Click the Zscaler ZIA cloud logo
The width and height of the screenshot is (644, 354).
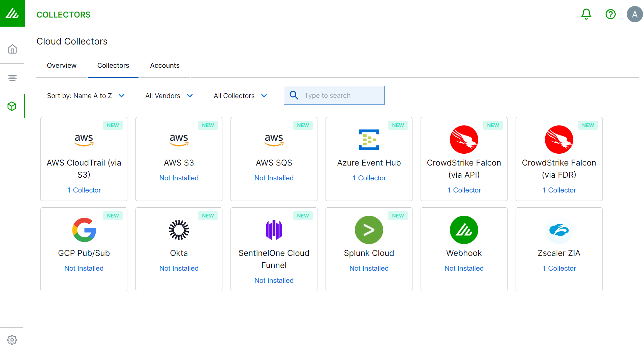pyautogui.click(x=559, y=230)
